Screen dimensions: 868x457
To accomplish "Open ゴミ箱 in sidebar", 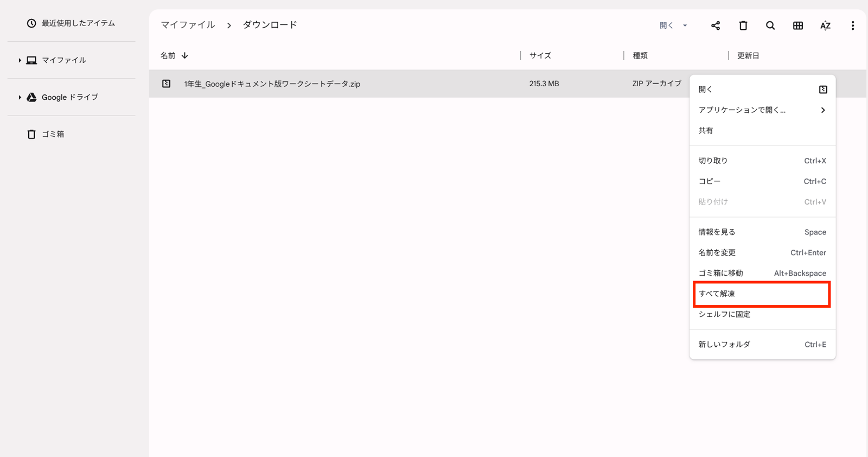I will point(53,134).
